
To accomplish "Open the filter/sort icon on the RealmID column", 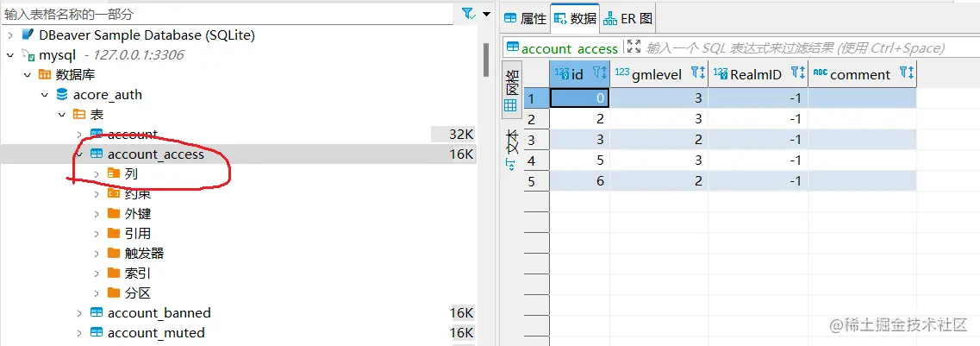I will (x=797, y=73).
